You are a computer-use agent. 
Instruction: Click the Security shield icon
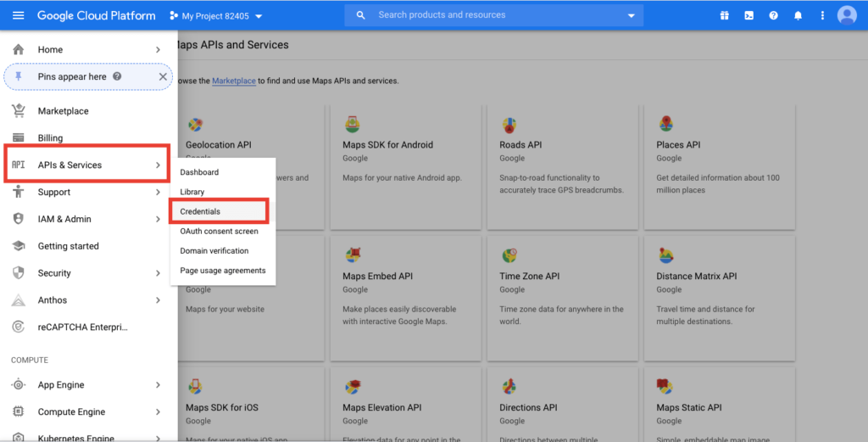coord(19,272)
